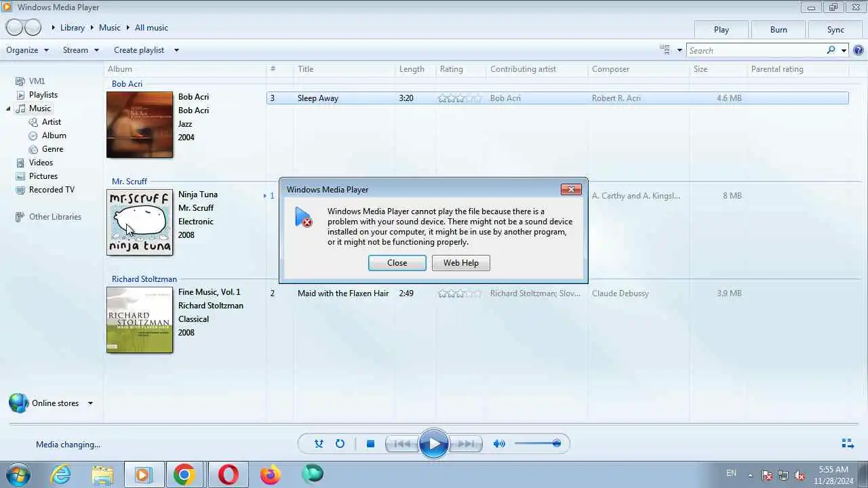Open the Help icon

pyautogui.click(x=859, y=50)
